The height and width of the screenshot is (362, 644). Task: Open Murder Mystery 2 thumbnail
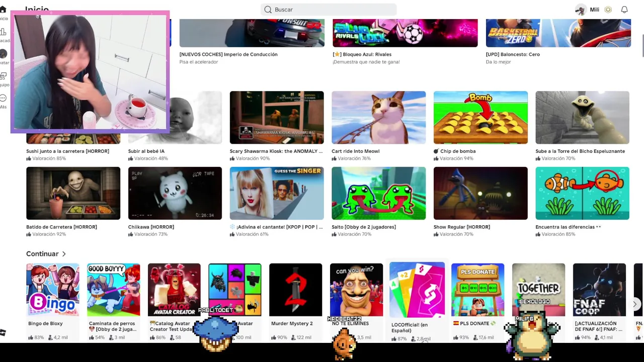coord(296,290)
